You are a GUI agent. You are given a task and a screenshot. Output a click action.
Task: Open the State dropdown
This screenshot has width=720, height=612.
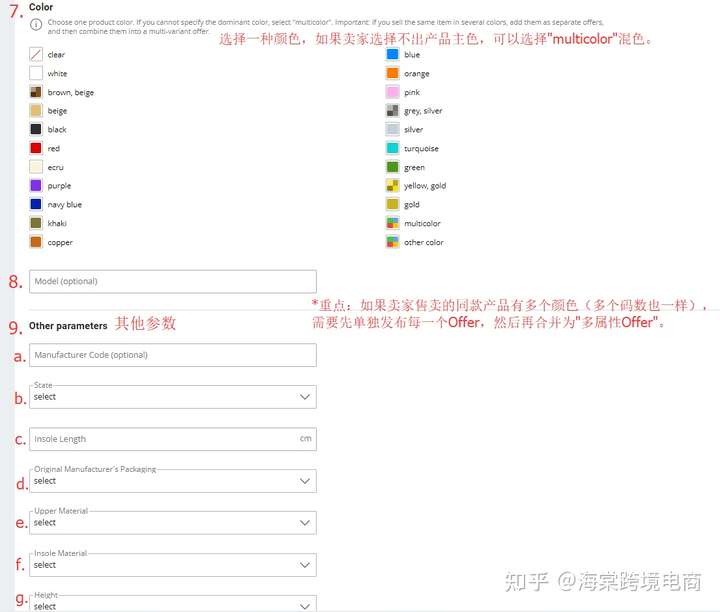click(173, 397)
